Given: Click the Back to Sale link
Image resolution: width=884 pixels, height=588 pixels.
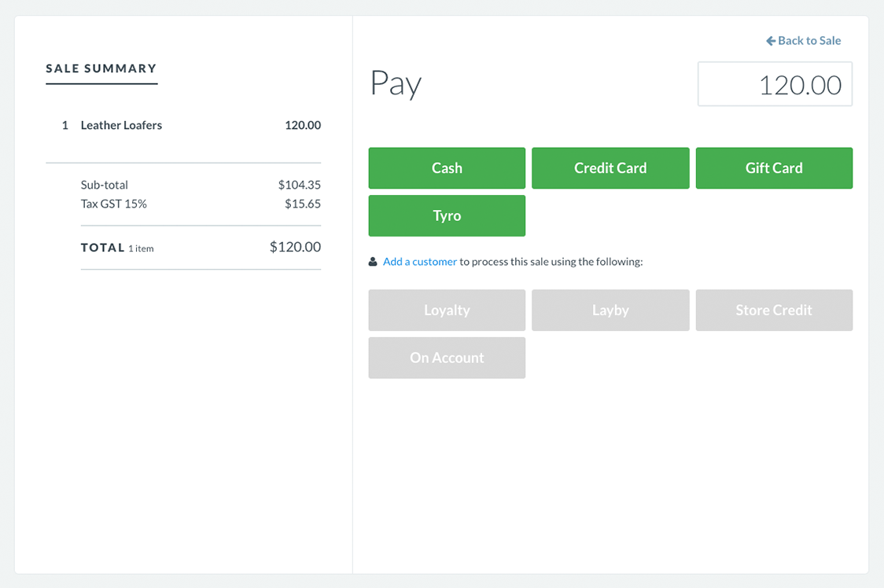Looking at the screenshot, I should 803,41.
